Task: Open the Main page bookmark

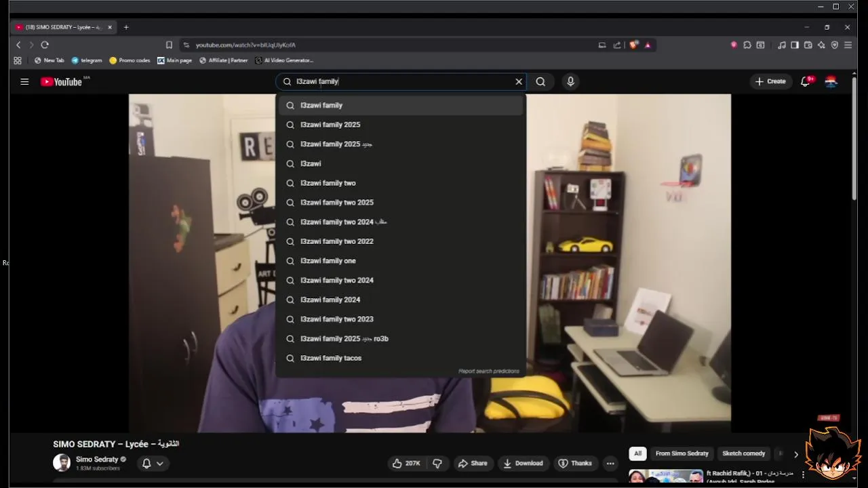Action: click(174, 60)
